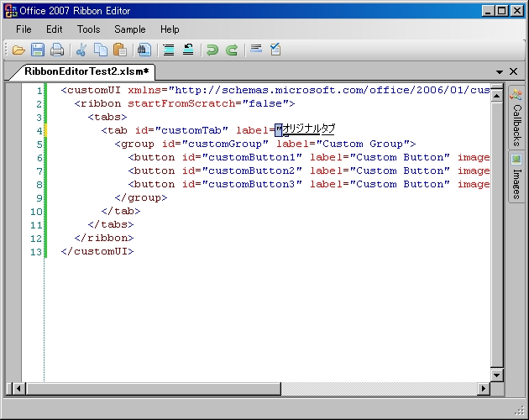Viewport: 529px width, 420px height.
Task: Open the Help menu
Action: point(170,29)
